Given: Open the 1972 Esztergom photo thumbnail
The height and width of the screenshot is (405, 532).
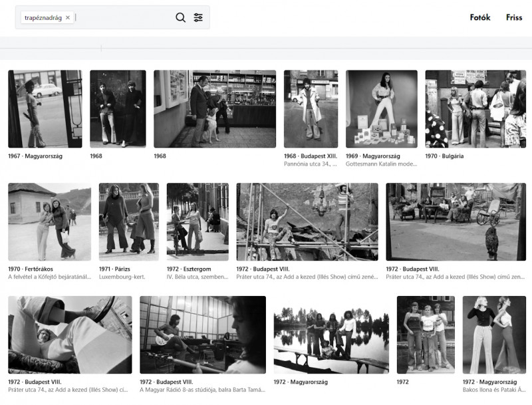Looking at the screenshot, I should click(x=198, y=222).
